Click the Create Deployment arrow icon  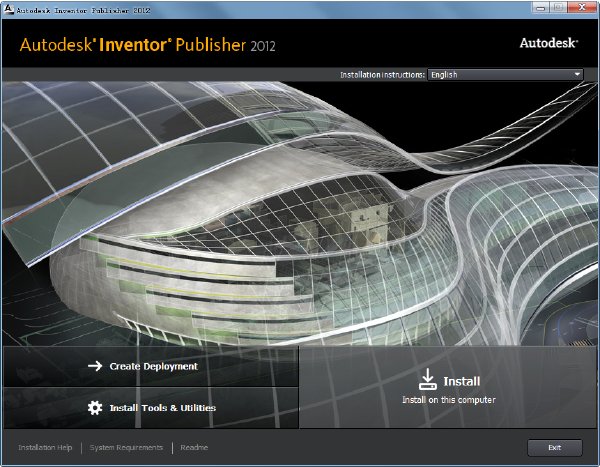(x=95, y=366)
